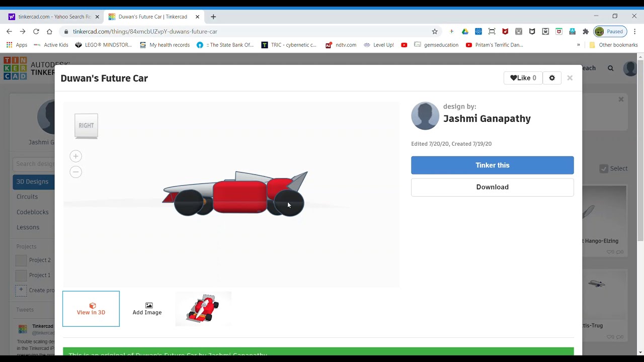The height and width of the screenshot is (362, 644).
Task: Select Lessons in sidebar
Action: click(28, 227)
